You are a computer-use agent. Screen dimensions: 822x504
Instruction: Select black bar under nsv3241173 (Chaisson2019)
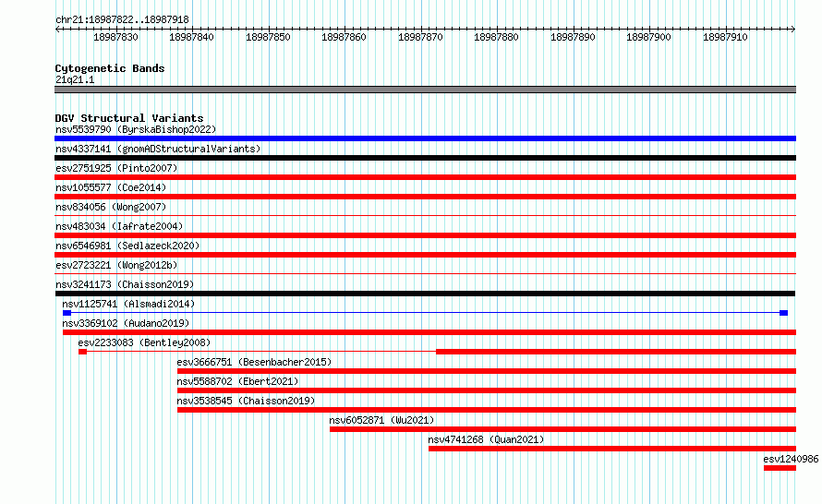tap(425, 294)
